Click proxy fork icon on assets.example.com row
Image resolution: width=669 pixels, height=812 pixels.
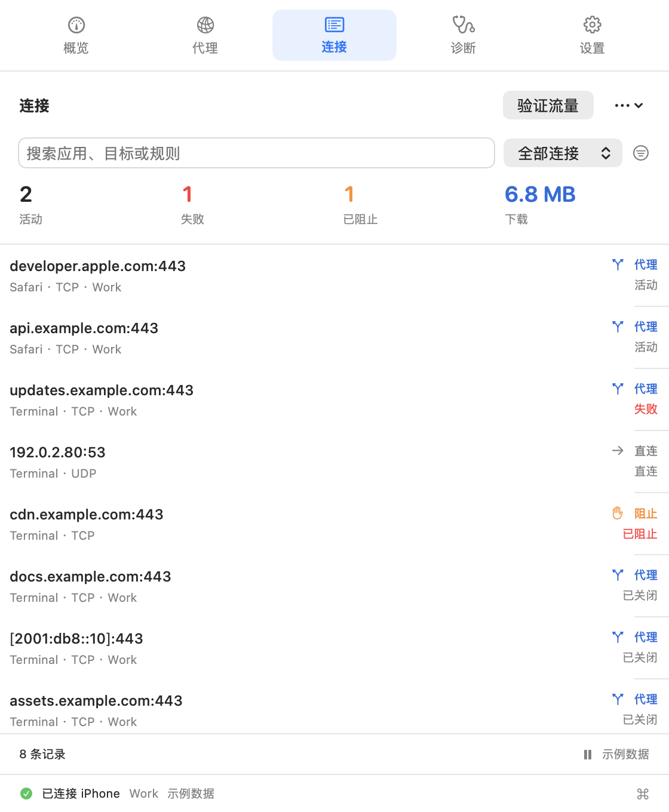tap(618, 699)
